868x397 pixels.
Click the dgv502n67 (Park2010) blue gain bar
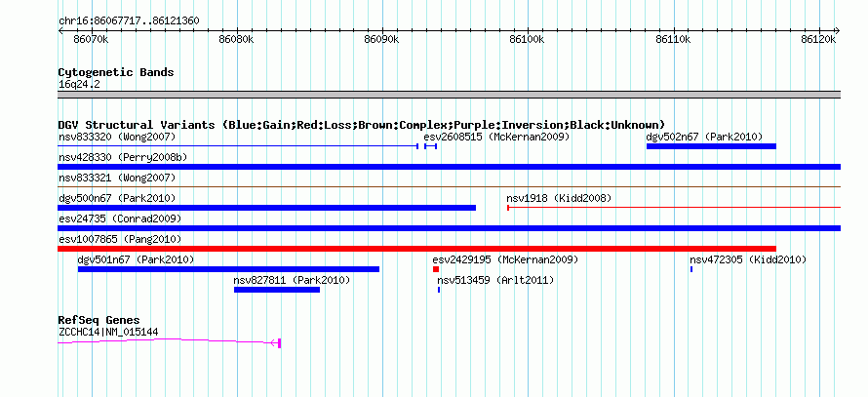click(711, 146)
